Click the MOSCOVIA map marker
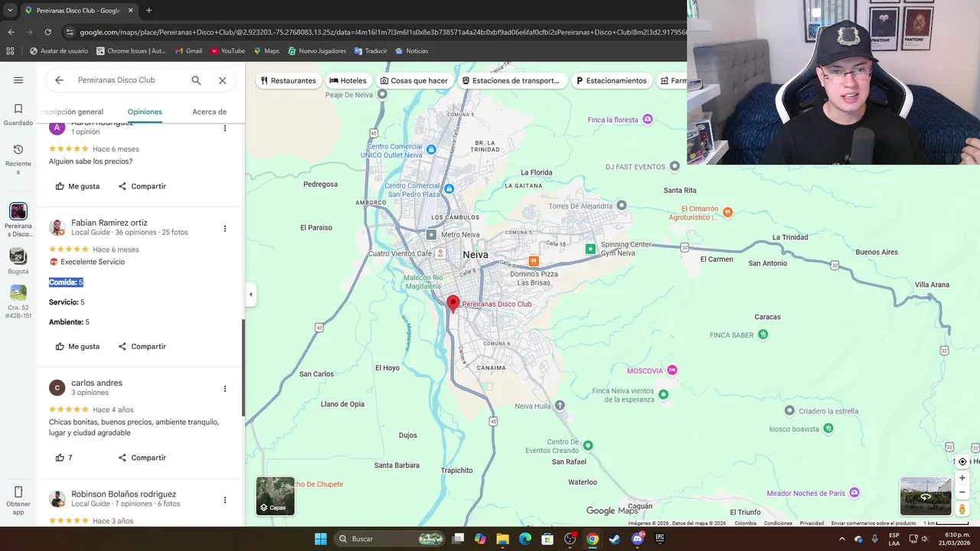This screenshot has height=551, width=980. (672, 370)
